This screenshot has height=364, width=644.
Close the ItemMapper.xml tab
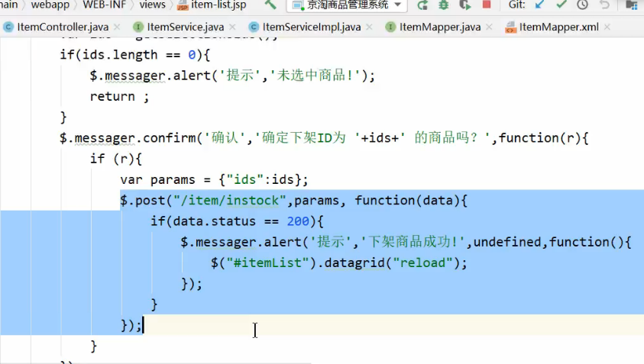click(607, 27)
